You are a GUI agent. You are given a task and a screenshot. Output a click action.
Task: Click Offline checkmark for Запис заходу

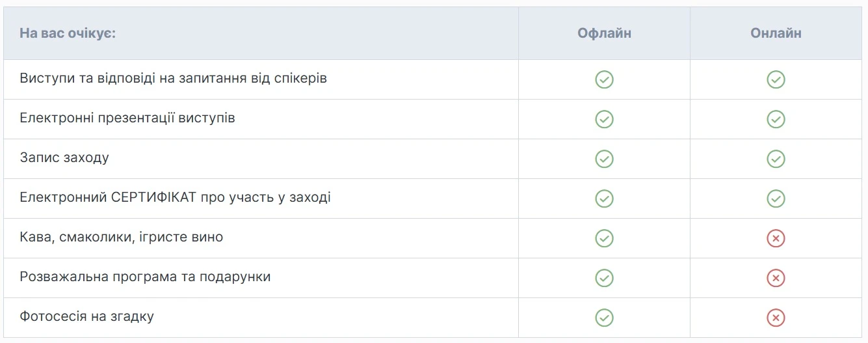click(604, 159)
